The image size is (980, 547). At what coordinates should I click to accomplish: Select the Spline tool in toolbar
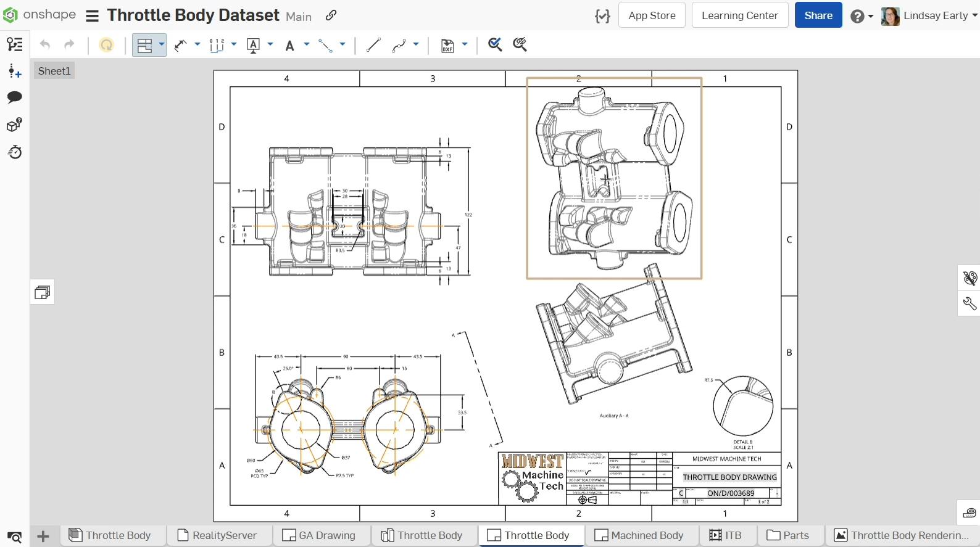point(399,45)
